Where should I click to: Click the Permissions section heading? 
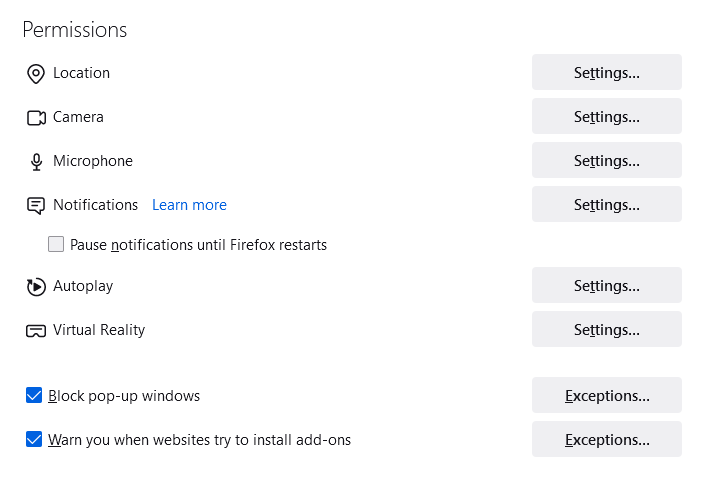pos(74,30)
